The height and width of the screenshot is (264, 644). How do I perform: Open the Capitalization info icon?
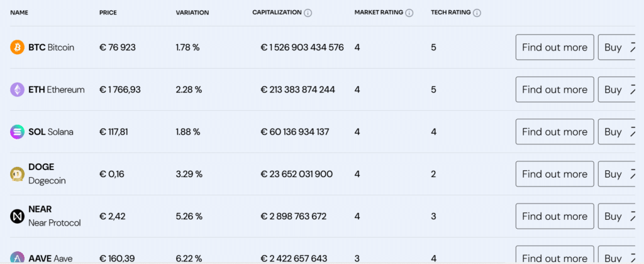[308, 13]
